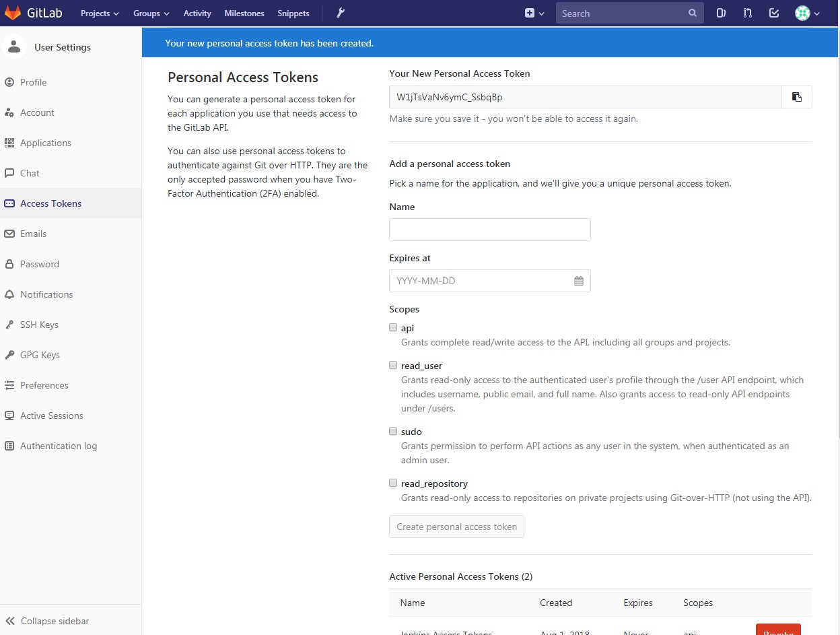This screenshot has width=840, height=635.
Task: Open the admin area wrench icon
Action: pos(341,13)
